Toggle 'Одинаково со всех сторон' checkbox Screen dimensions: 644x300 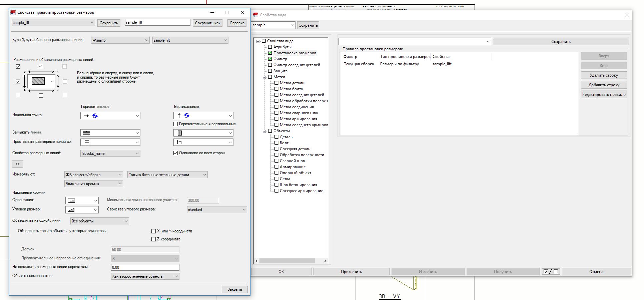tap(176, 153)
